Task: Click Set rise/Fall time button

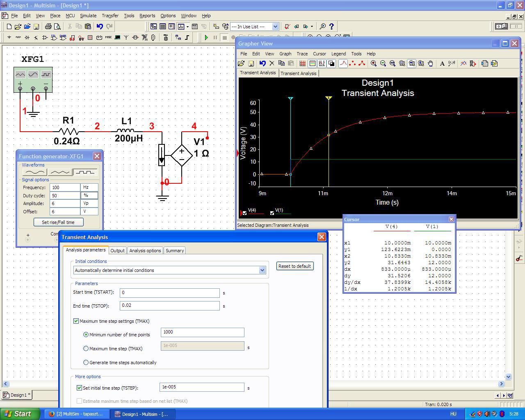Action: coord(58,222)
